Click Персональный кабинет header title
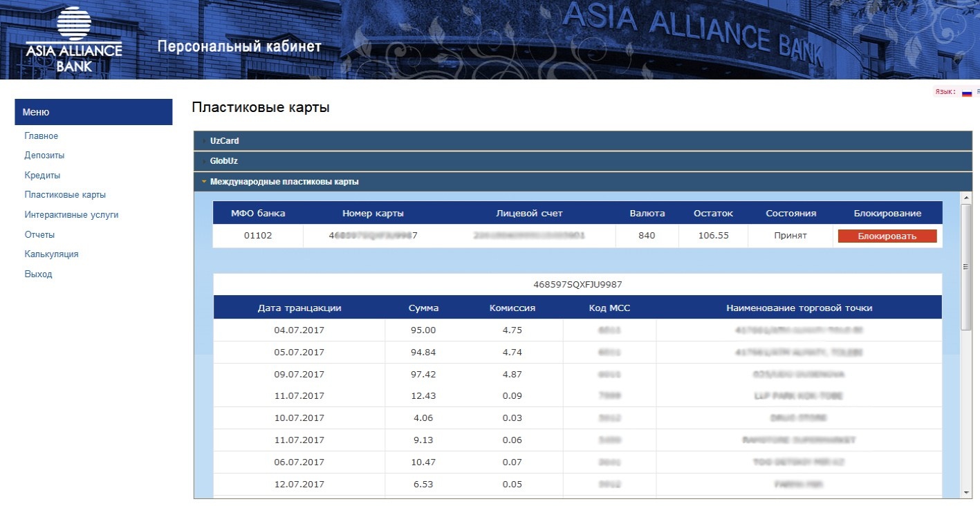 (x=239, y=47)
